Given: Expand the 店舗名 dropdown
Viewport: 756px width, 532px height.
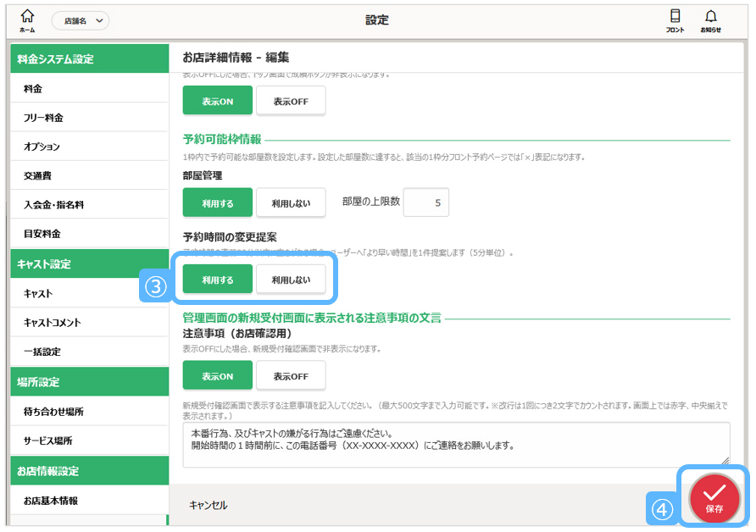Looking at the screenshot, I should tap(81, 20).
